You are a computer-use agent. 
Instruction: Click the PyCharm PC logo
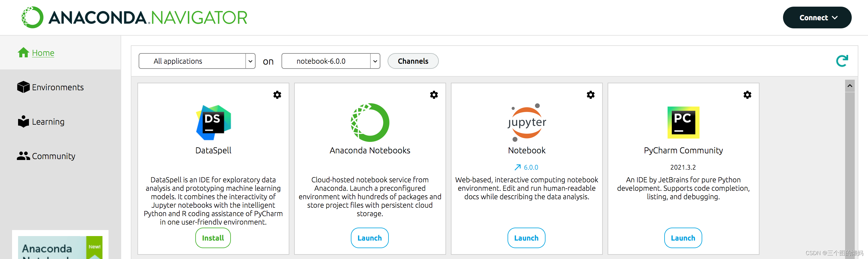(x=683, y=122)
